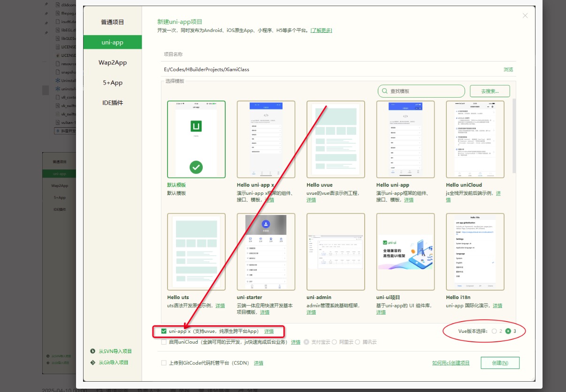Select Vue version 3 radio button
The image size is (566, 392).
pyautogui.click(x=508, y=331)
